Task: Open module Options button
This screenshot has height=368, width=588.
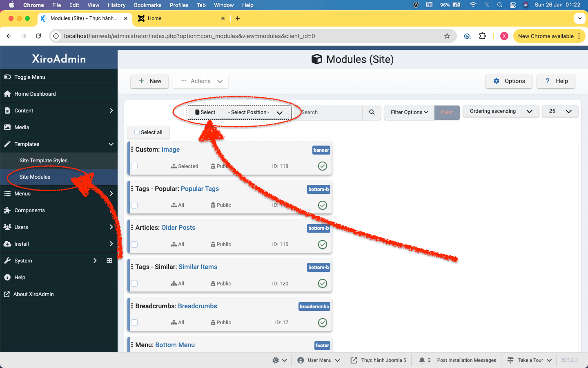Action: [x=509, y=81]
